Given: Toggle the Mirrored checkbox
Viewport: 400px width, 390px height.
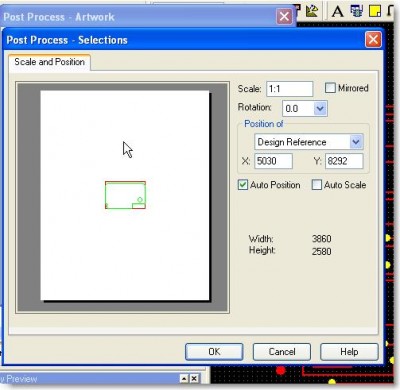Looking at the screenshot, I should click(x=330, y=88).
